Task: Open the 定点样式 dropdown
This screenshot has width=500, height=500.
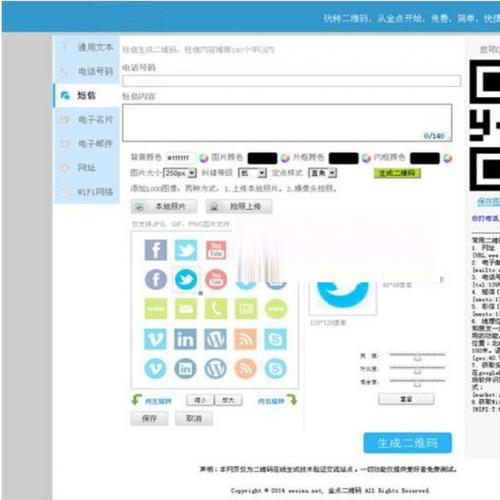Action: click(322, 173)
